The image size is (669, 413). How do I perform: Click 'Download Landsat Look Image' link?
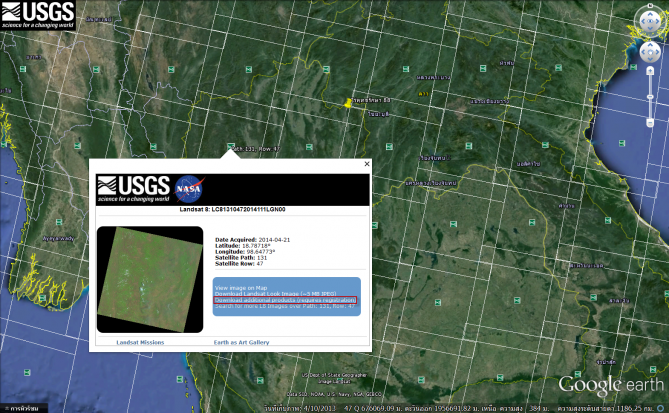275,294
